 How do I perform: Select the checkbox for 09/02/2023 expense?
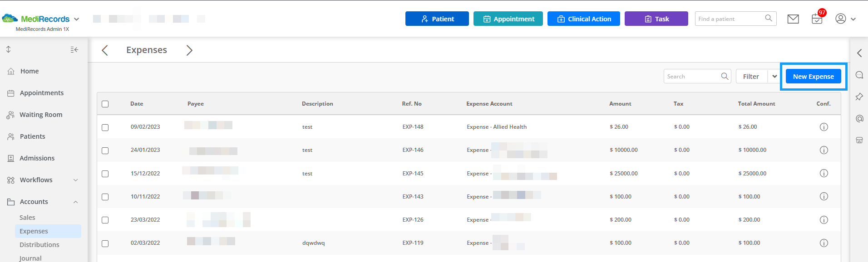105,127
